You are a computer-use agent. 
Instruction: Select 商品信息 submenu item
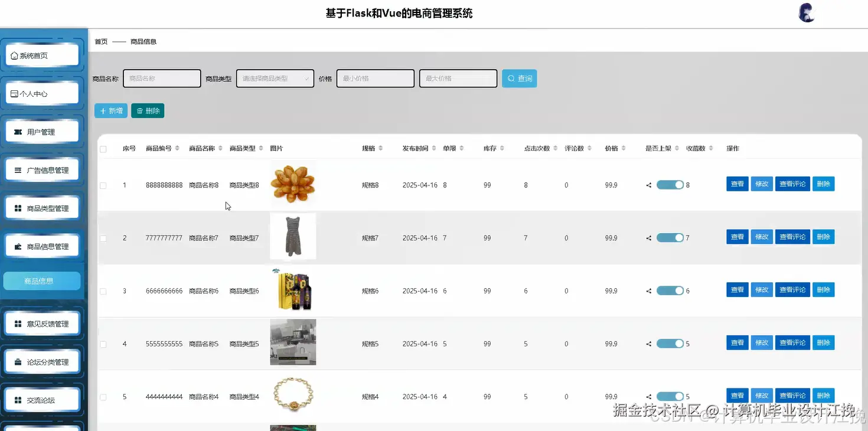tap(42, 281)
